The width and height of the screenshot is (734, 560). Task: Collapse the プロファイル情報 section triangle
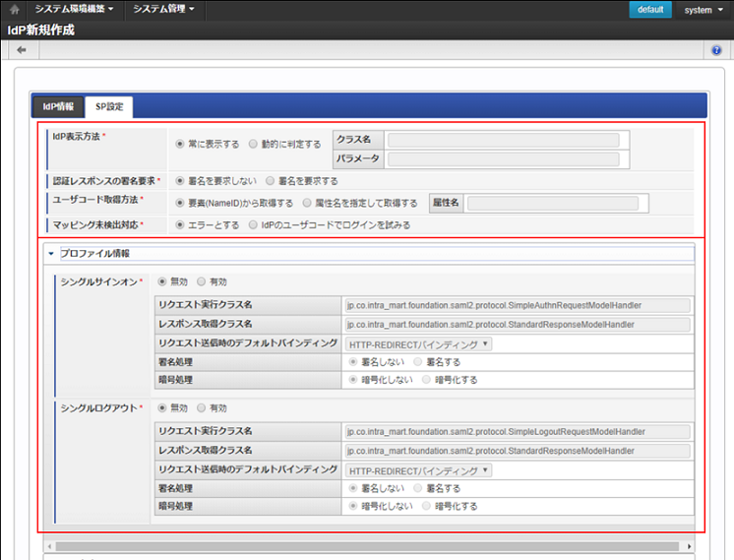[x=51, y=253]
